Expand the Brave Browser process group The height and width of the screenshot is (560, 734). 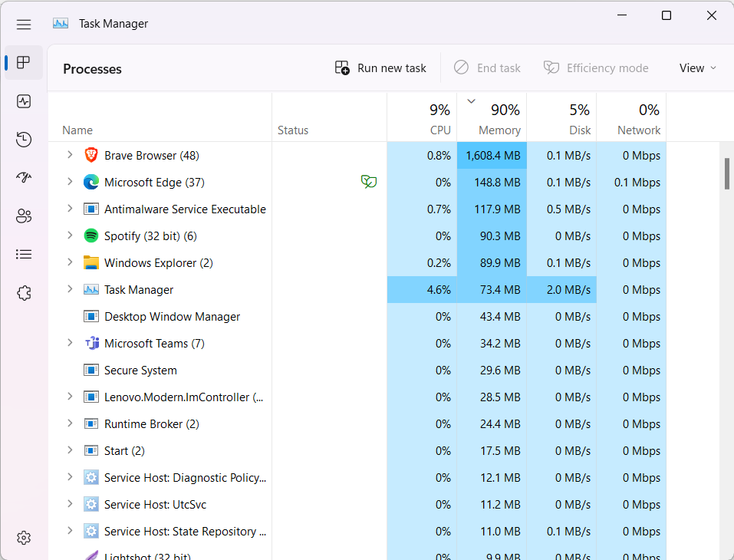tap(70, 155)
